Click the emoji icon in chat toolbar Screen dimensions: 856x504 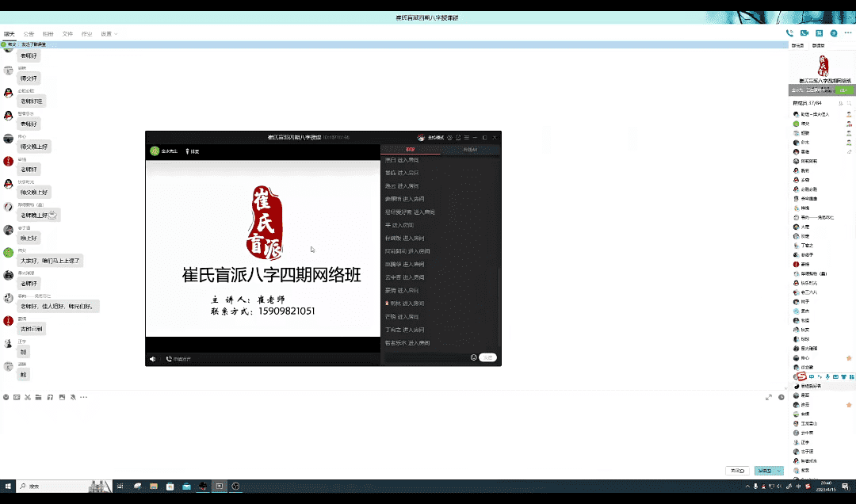coord(6,396)
